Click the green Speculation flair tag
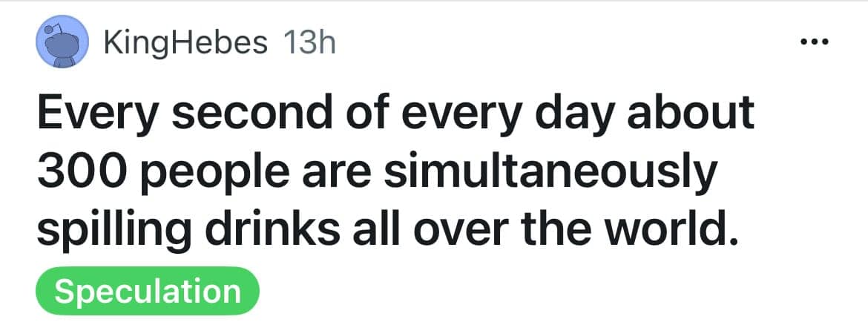868x328 pixels. [148, 291]
